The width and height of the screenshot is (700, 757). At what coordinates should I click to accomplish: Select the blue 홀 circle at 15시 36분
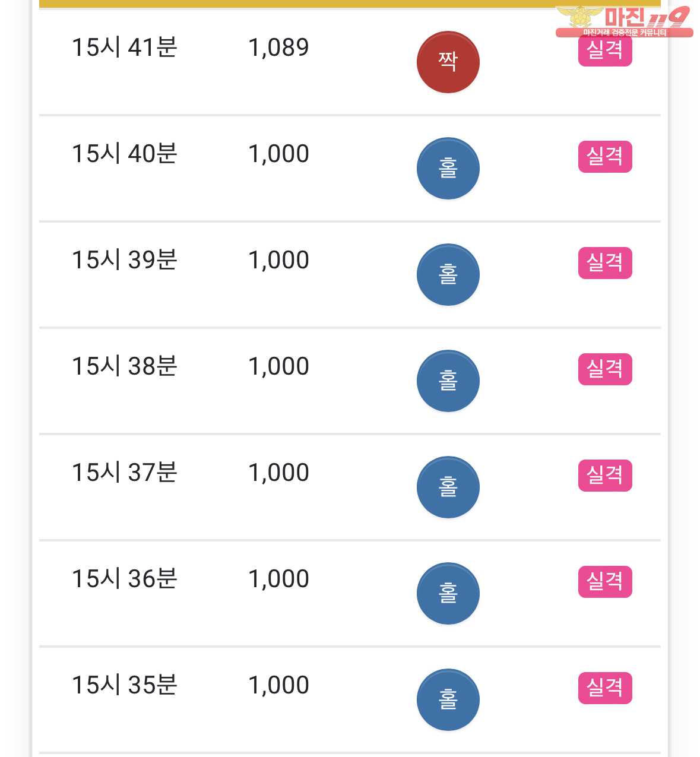(x=448, y=593)
